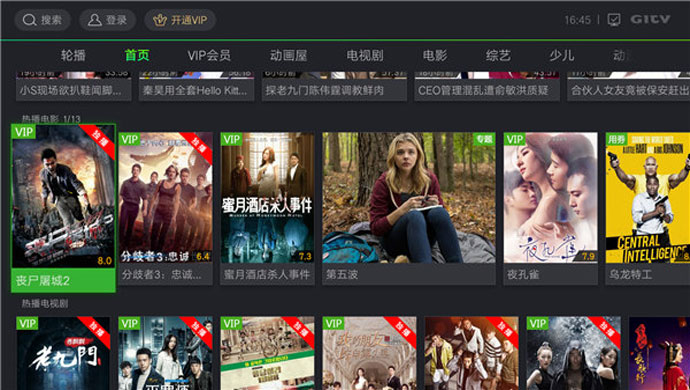This screenshot has width=690, height=390.
Task: Go to the 动画屋 tab
Action: [x=288, y=55]
